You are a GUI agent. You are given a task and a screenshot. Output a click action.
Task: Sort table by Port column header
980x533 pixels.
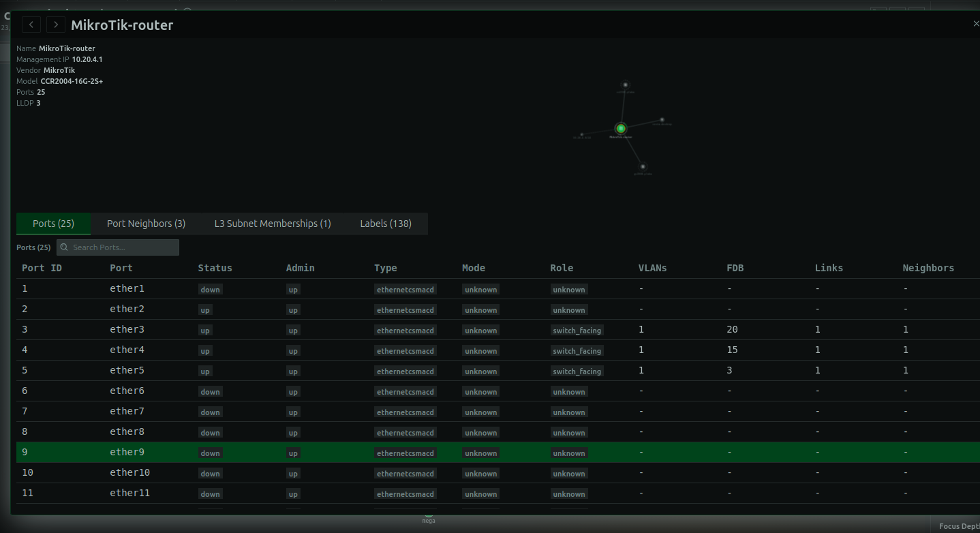click(121, 268)
